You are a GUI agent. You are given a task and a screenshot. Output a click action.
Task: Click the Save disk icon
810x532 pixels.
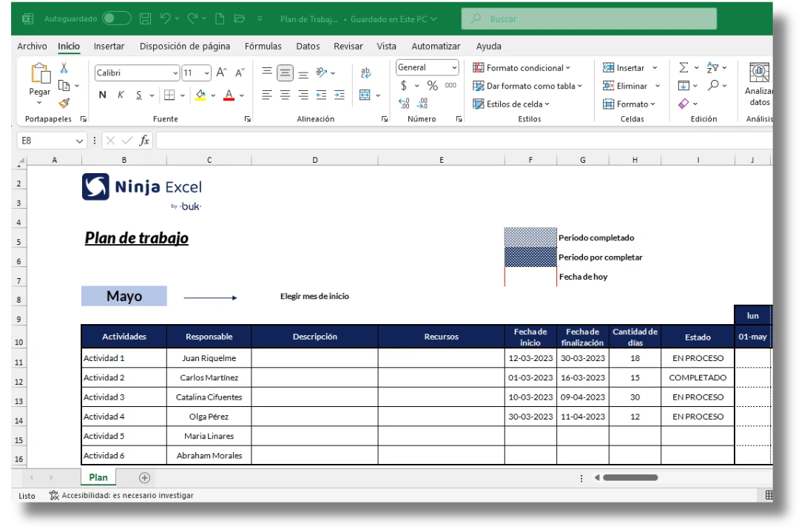click(x=146, y=18)
